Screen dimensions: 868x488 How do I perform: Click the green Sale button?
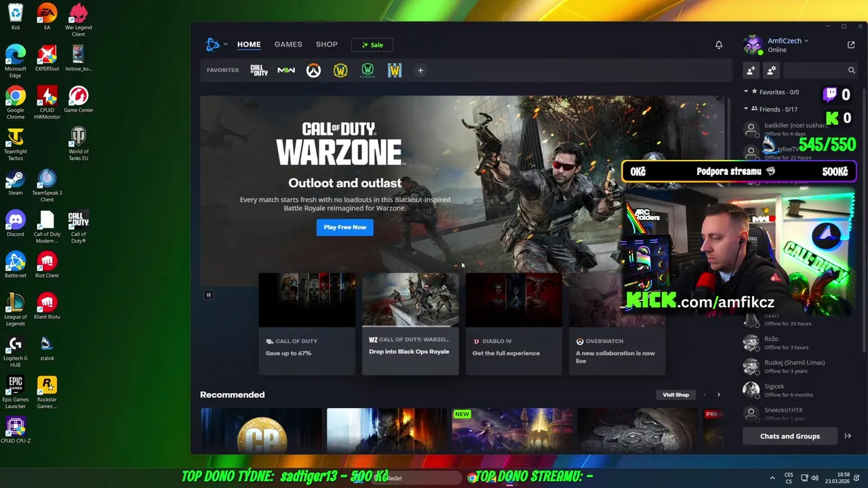point(372,45)
